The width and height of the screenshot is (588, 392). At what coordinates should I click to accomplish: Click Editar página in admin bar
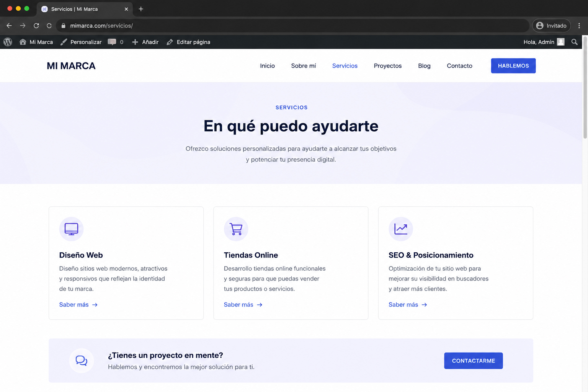coord(188,42)
